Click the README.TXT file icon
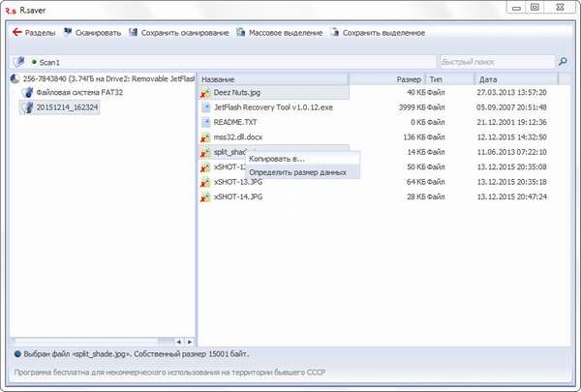 tap(206, 123)
